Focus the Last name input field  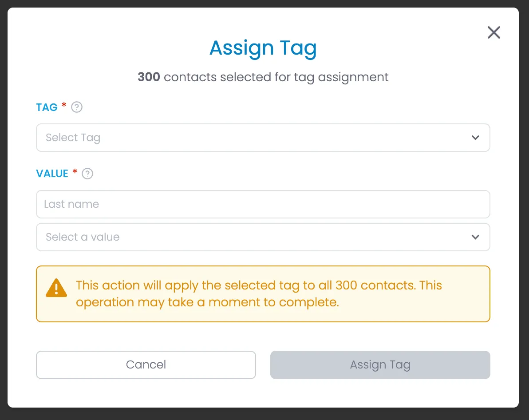click(x=263, y=204)
